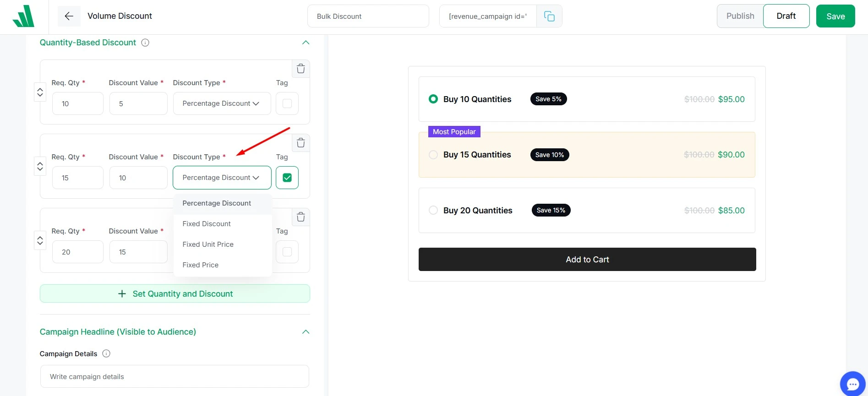Click the Save 10% badge
This screenshot has width=868, height=396.
click(550, 155)
